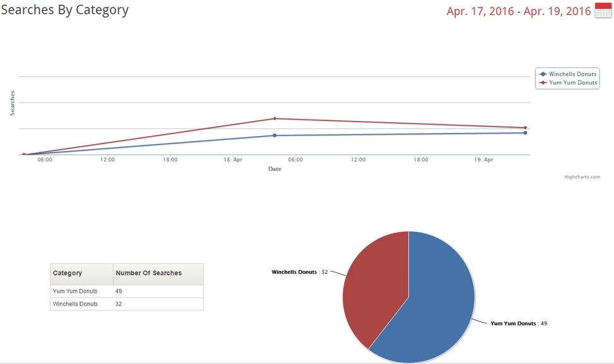614x364 pixels.
Task: Click the Category column header in table
Action: (x=82, y=273)
